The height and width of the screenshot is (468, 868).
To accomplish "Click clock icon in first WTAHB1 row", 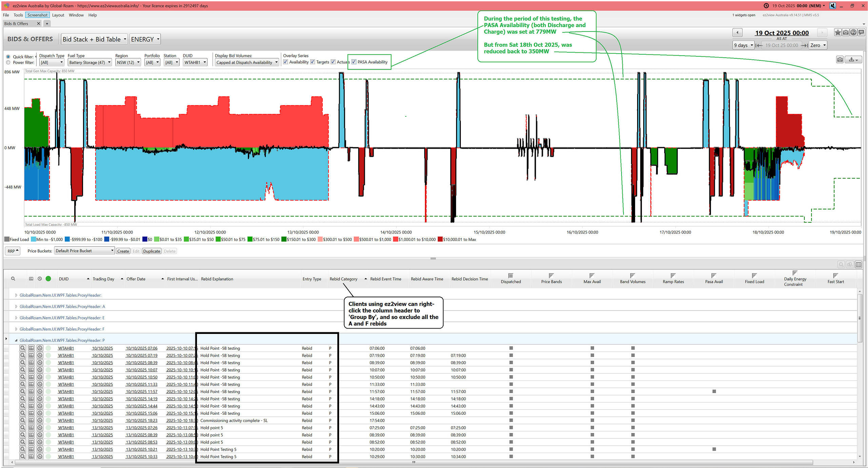I will pyautogui.click(x=40, y=348).
